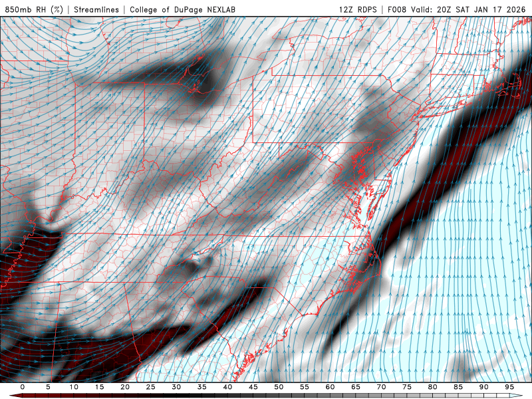Select the colorbar value "30"

click(176, 387)
